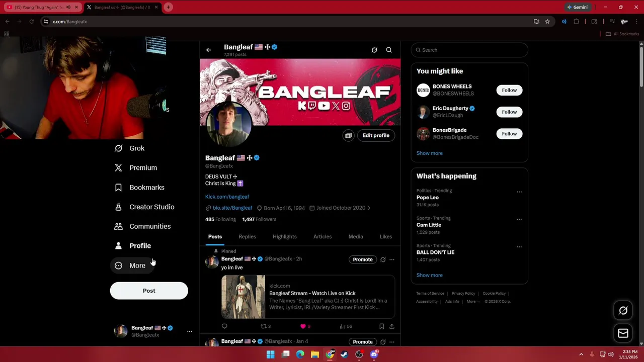Show more suggested accounts under You might like
644x362 pixels.
pyautogui.click(x=429, y=153)
